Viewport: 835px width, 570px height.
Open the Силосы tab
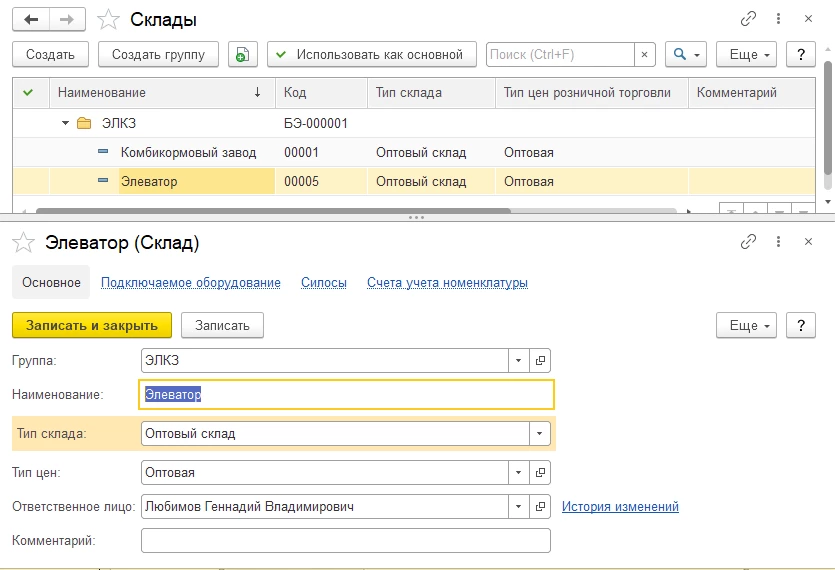pyautogui.click(x=323, y=283)
